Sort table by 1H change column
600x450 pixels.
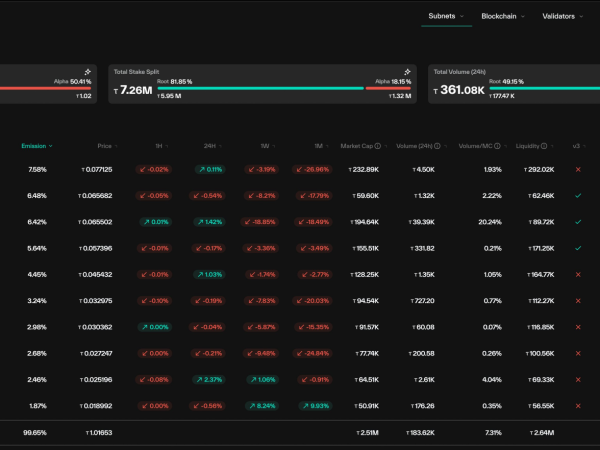[x=161, y=146]
